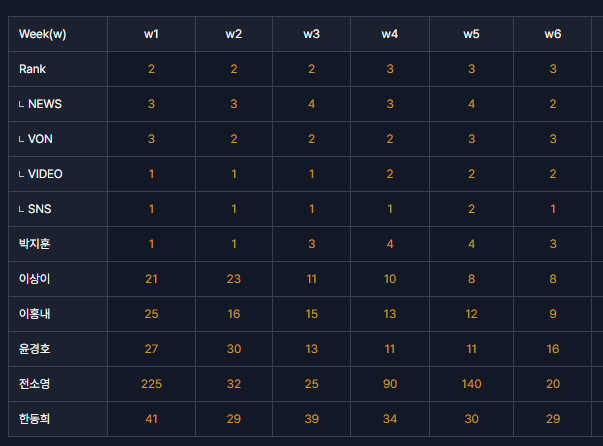Open the 한동희 row name
The image size is (603, 446).
coord(35,419)
